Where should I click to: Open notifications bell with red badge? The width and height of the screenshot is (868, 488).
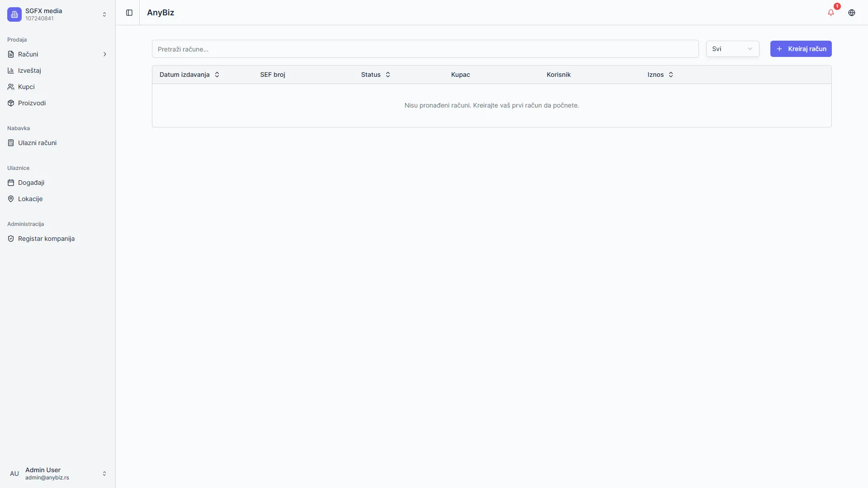(831, 13)
